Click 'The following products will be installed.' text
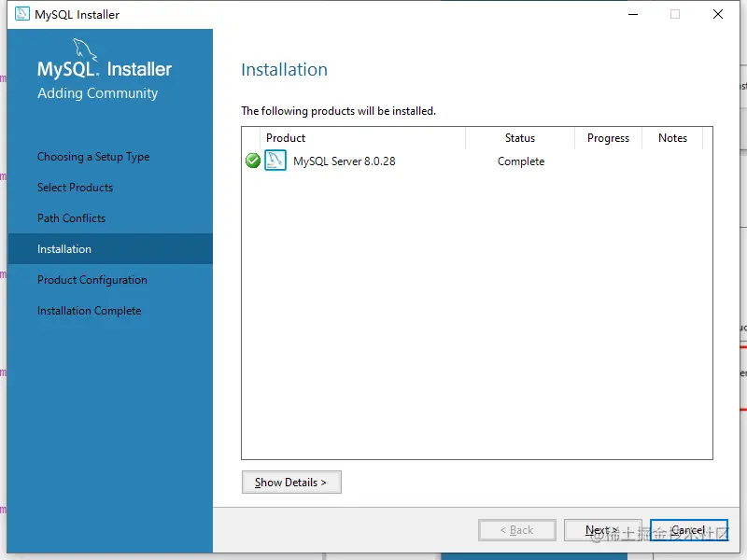Viewport: 747px width, 560px height. pos(339,111)
